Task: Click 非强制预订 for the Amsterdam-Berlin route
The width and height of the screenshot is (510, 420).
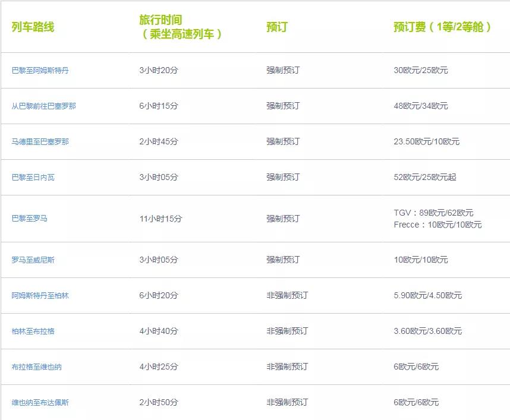Action: 289,295
